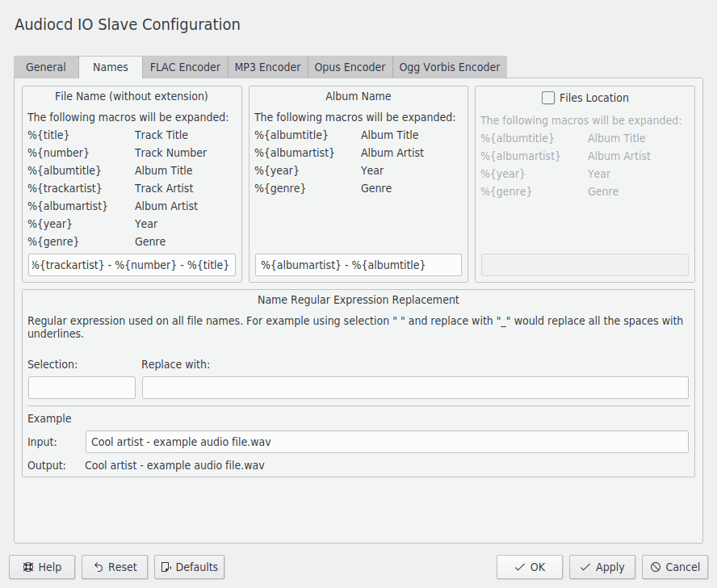
Task: Enable the Files Location checkbox
Action: tap(548, 98)
